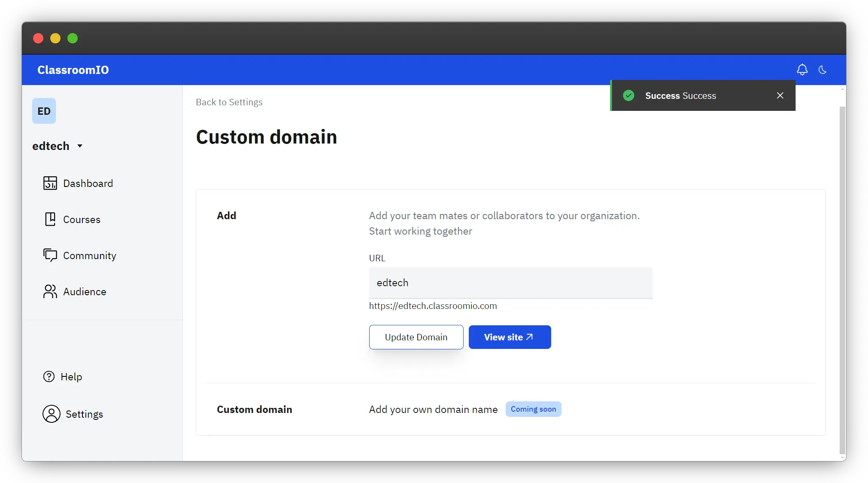Image resolution: width=868 pixels, height=483 pixels.
Task: Click the notification bell icon
Action: (802, 70)
